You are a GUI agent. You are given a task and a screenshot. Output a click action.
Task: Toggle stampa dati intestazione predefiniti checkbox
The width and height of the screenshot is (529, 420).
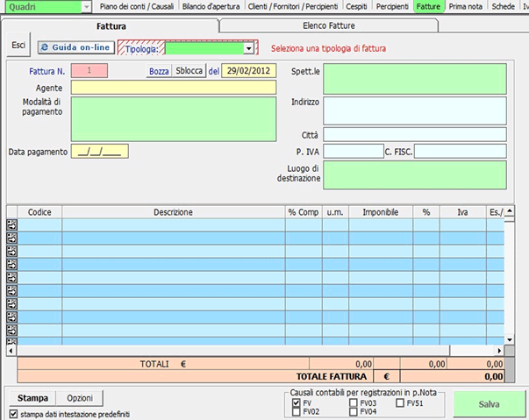[13, 414]
